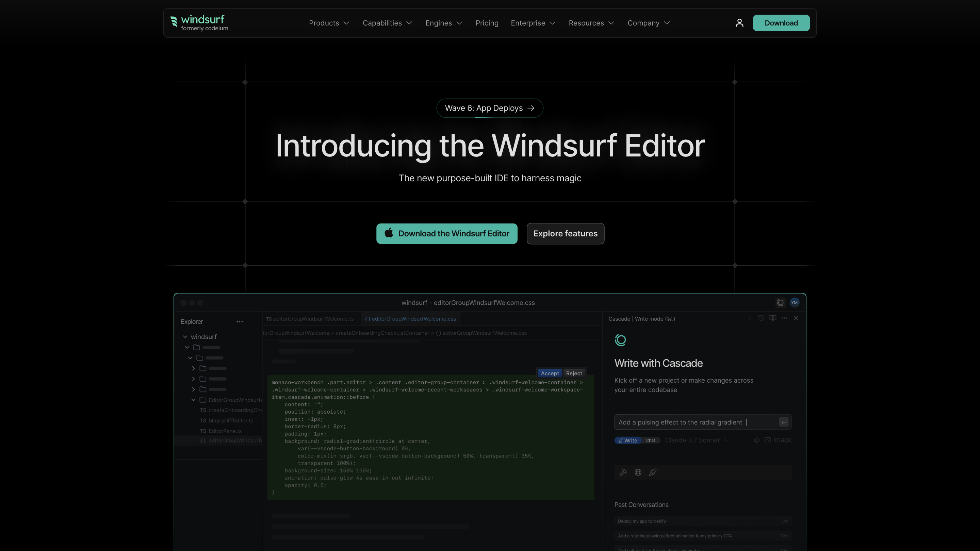The image size is (980, 551).
Task: Collapse the windsurf root folder
Action: (x=185, y=337)
